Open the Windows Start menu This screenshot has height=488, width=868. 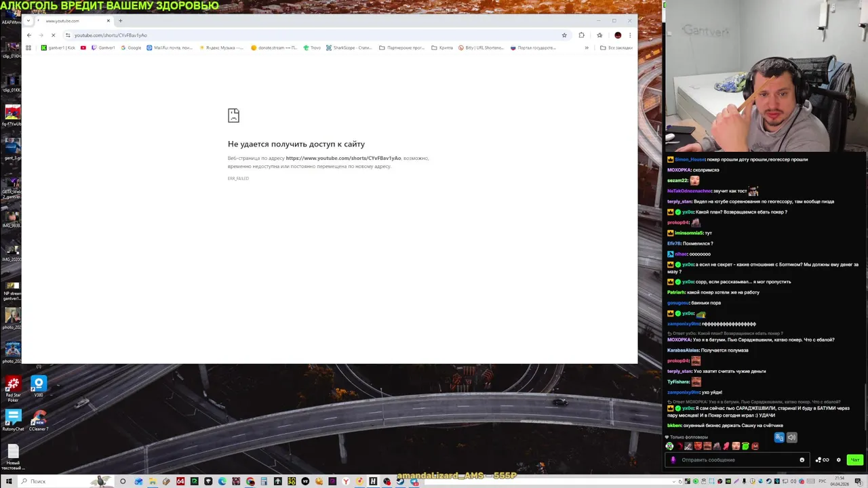[9, 481]
